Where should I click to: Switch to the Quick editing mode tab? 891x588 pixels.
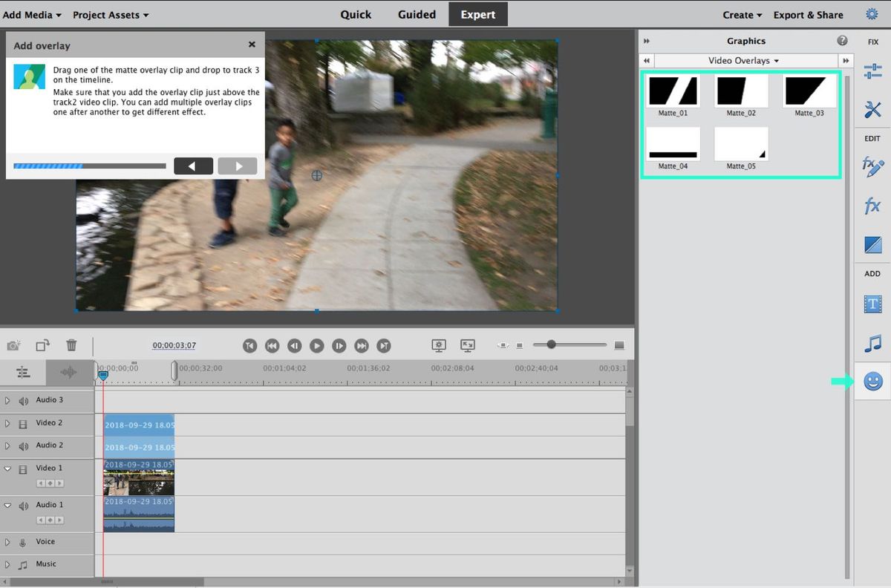356,14
